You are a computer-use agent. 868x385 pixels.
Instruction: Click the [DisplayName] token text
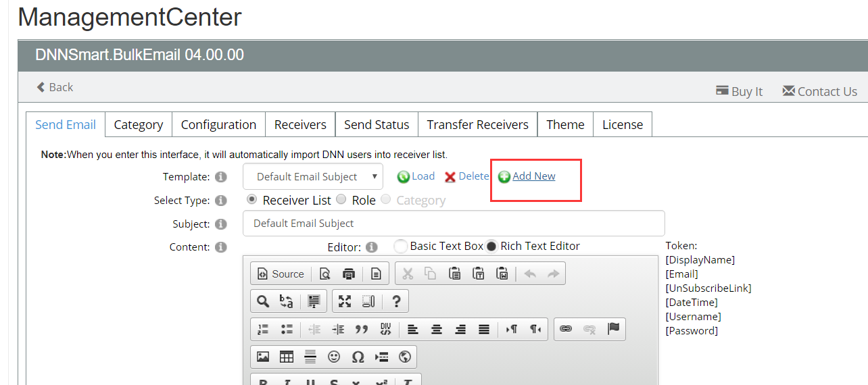click(700, 260)
